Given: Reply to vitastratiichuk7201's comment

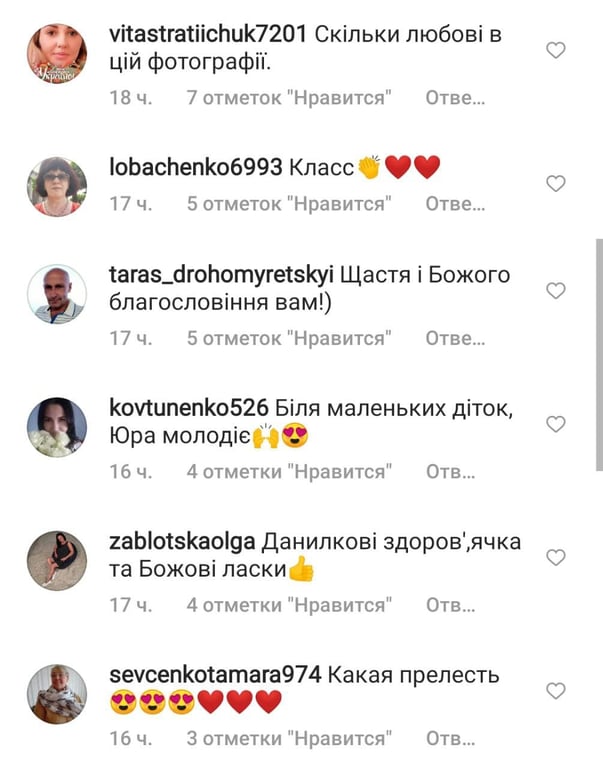Looking at the screenshot, I should pyautogui.click(x=455, y=98).
